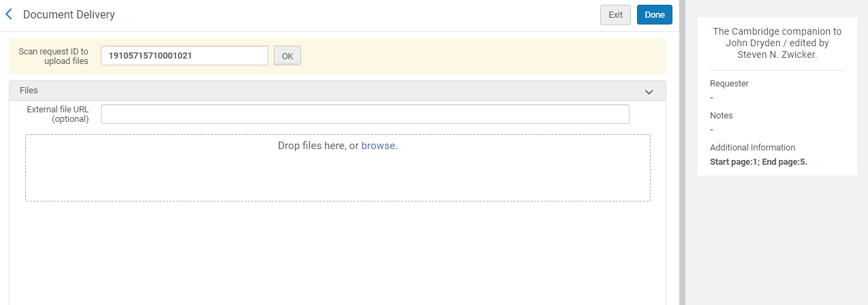Open the browse link to pick files
This screenshot has width=868, height=305.
(x=379, y=146)
